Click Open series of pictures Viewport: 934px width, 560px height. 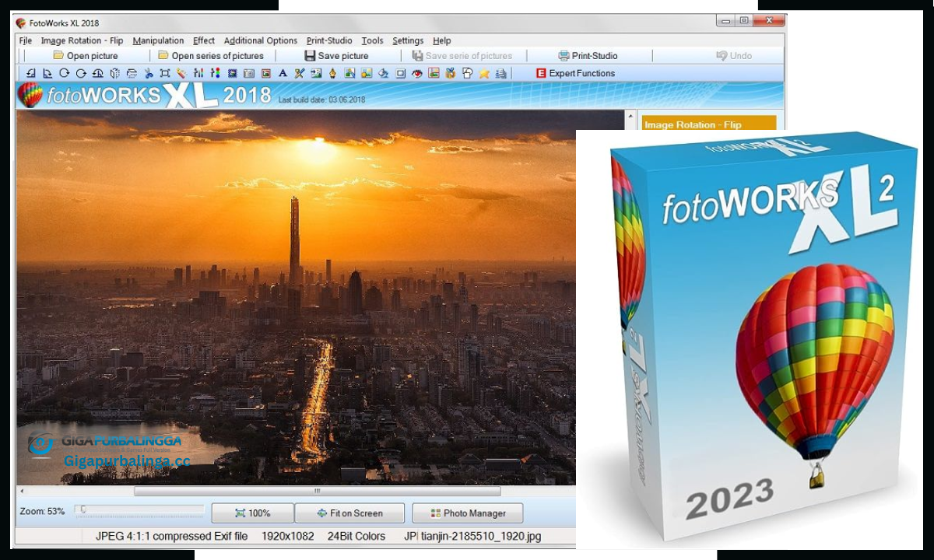pyautogui.click(x=211, y=56)
